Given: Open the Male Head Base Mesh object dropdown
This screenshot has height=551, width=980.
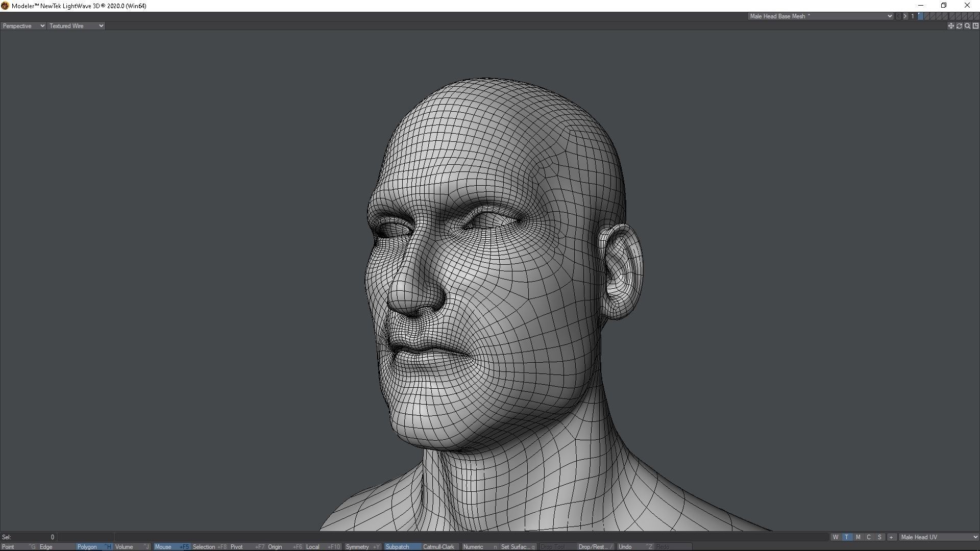Looking at the screenshot, I should pyautogui.click(x=820, y=16).
